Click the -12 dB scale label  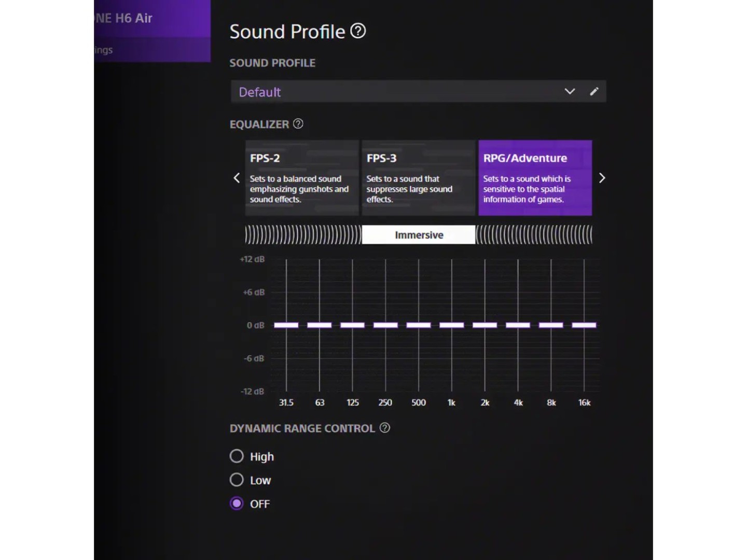pyautogui.click(x=253, y=391)
